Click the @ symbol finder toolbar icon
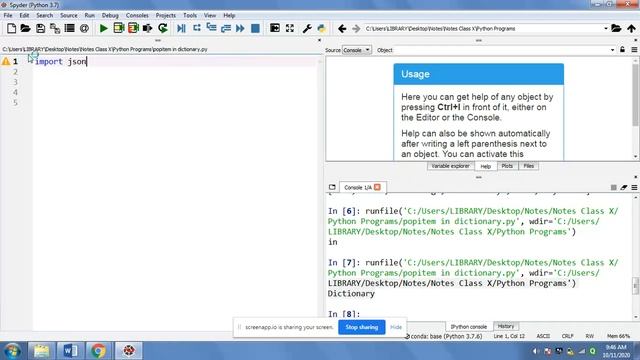 click(x=84, y=28)
